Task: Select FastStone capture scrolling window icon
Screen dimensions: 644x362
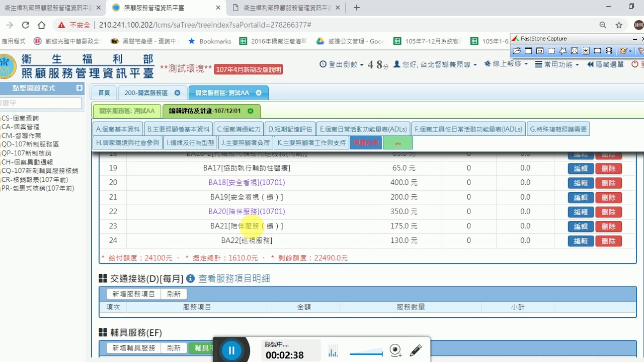Action: click(x=586, y=51)
